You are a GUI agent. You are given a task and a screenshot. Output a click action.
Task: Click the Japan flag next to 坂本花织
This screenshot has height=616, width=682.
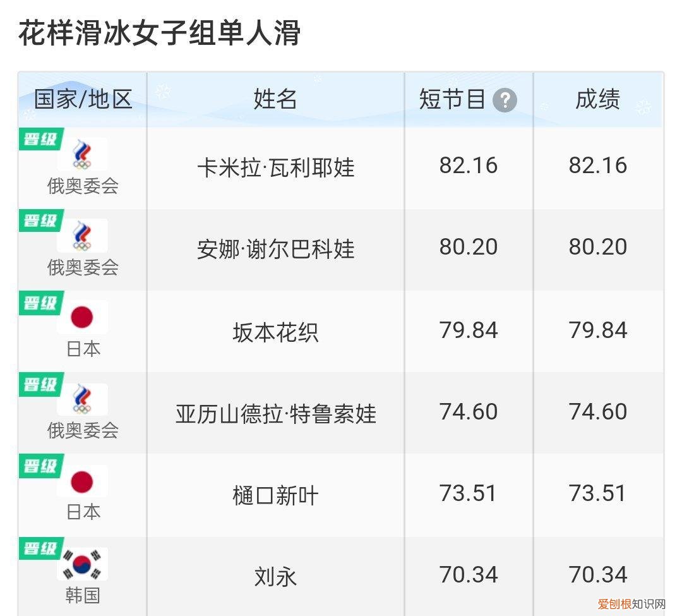pyautogui.click(x=83, y=316)
